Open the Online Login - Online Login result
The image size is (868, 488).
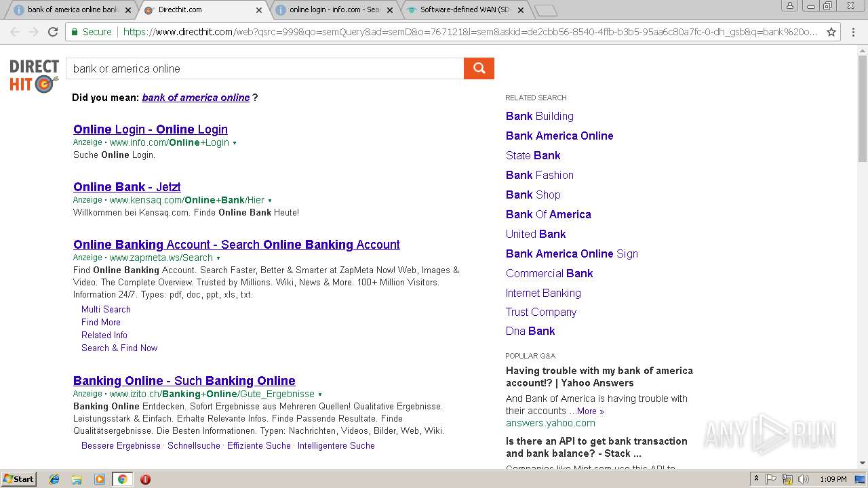151,129
